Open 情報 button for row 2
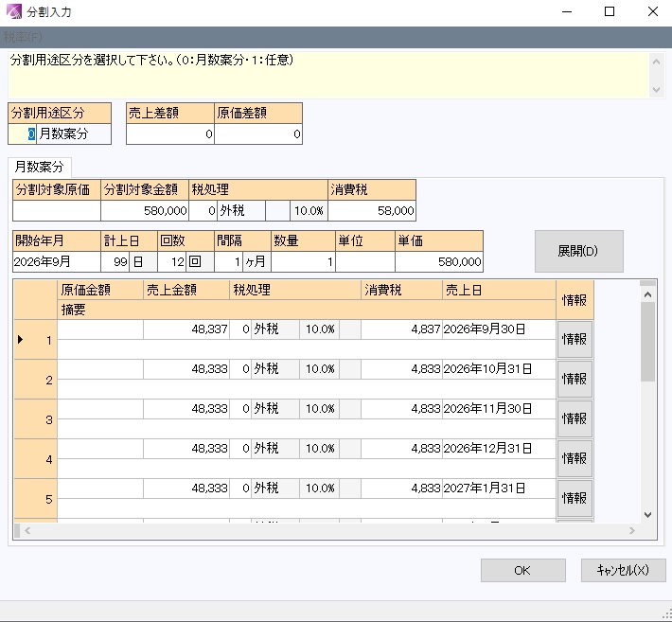672x622 pixels. click(x=575, y=379)
